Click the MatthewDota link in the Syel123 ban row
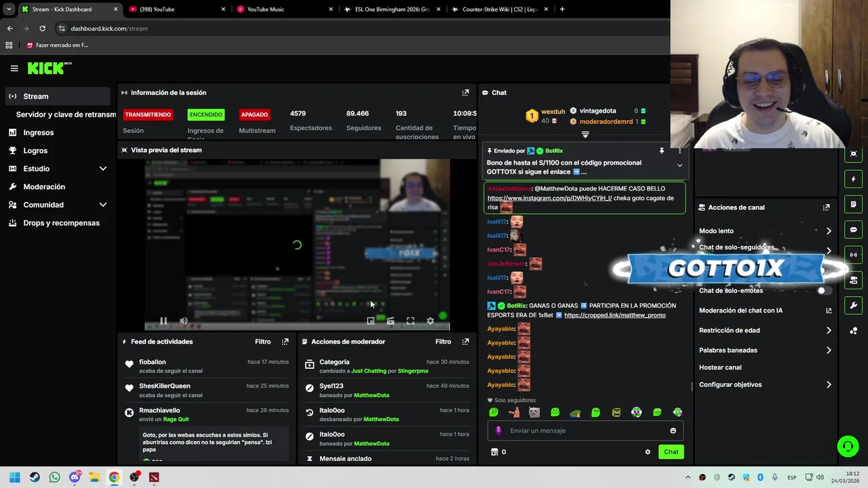The width and height of the screenshot is (868, 488). (x=372, y=395)
